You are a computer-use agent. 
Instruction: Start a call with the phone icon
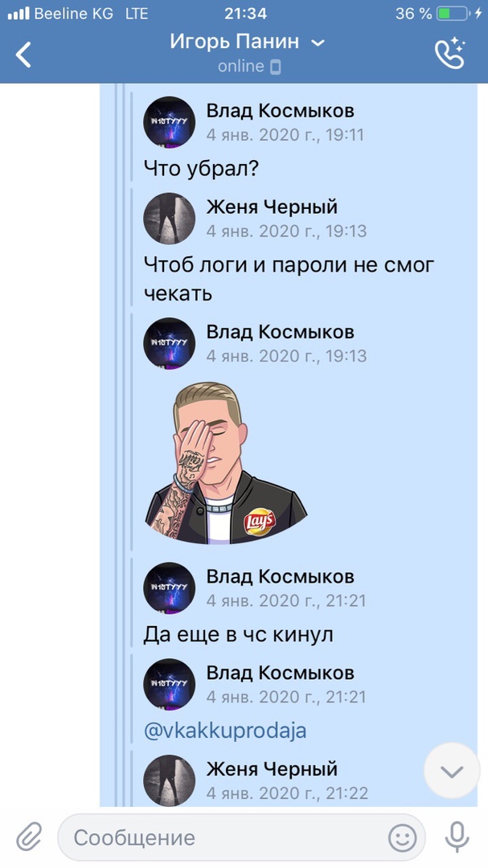tap(449, 52)
